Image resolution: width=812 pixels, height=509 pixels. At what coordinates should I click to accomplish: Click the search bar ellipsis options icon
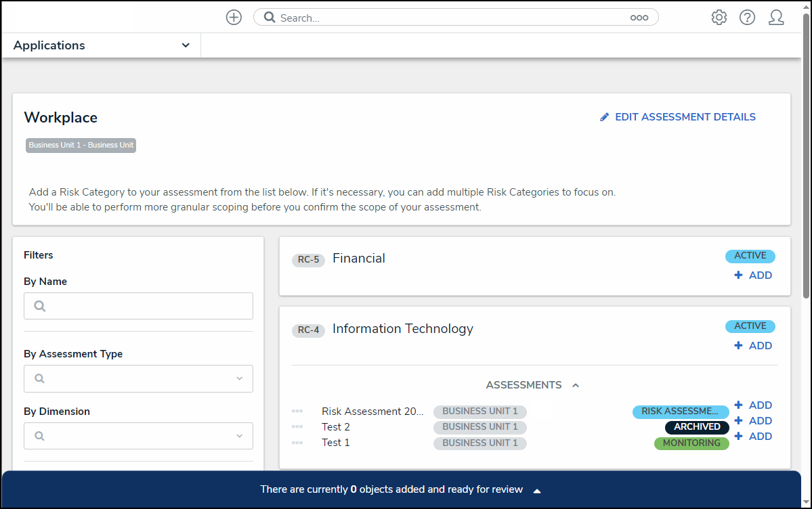point(639,18)
